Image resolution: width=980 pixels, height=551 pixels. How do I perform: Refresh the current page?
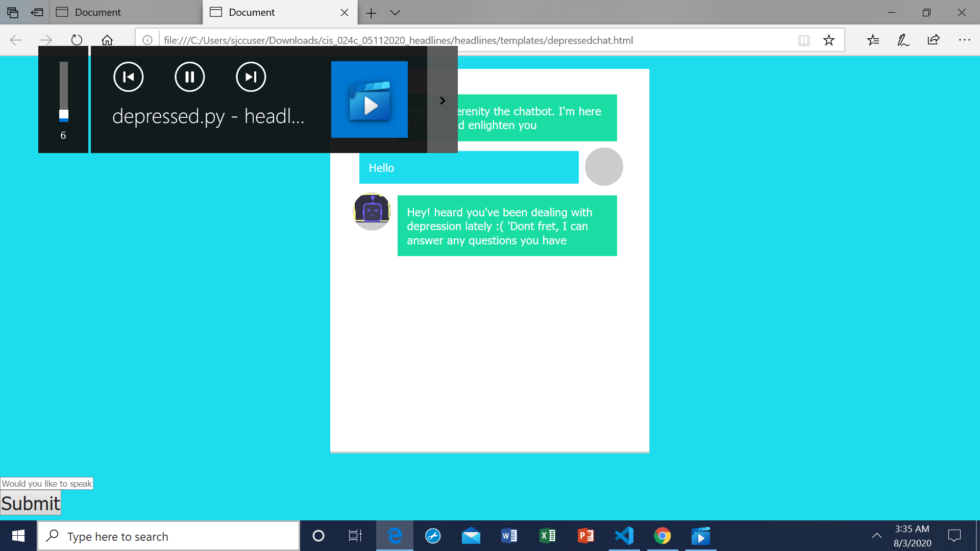(77, 40)
